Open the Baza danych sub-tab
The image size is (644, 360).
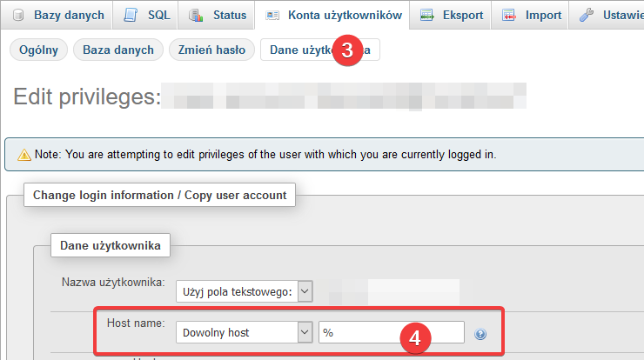(x=117, y=50)
